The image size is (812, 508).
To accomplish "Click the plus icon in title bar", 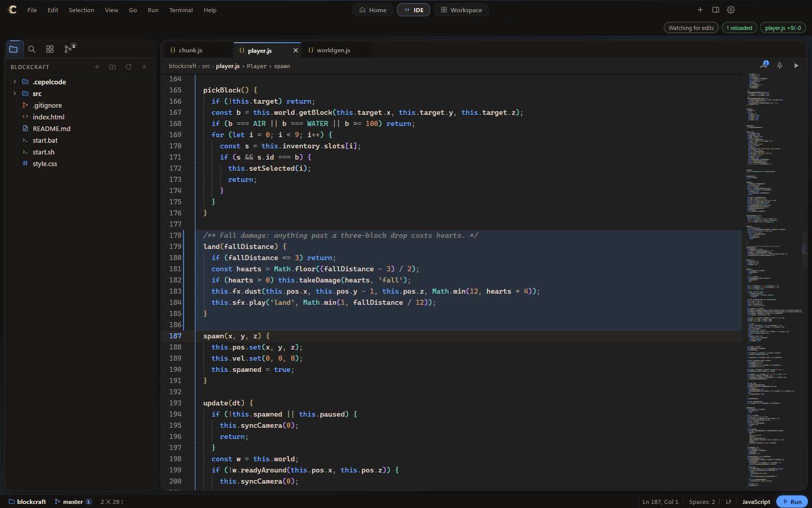I will (700, 10).
